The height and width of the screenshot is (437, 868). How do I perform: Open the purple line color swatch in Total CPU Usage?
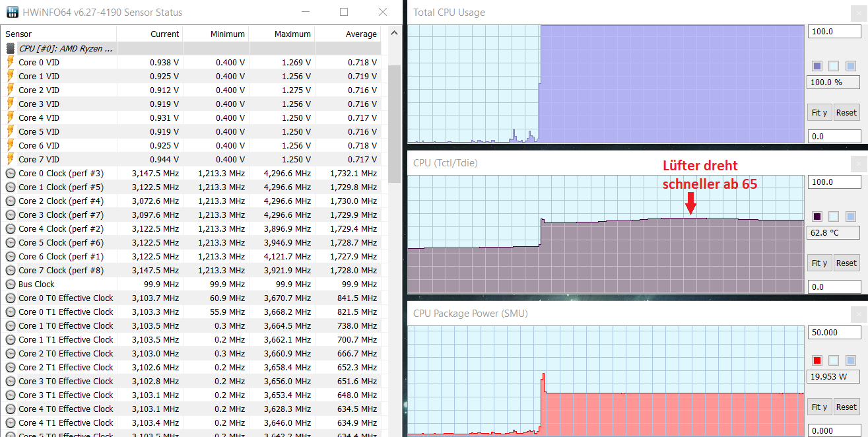tap(817, 66)
